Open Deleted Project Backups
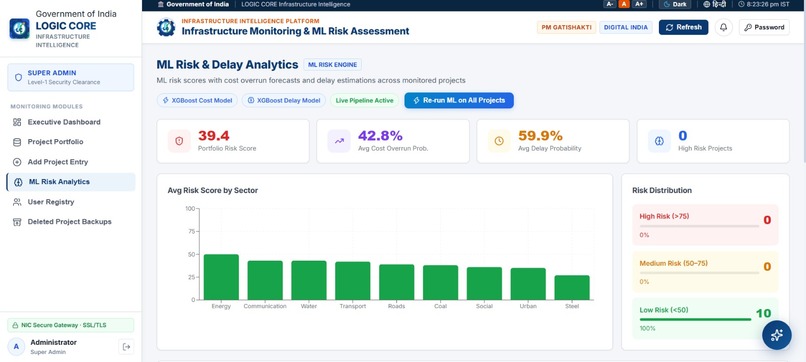 tap(70, 222)
